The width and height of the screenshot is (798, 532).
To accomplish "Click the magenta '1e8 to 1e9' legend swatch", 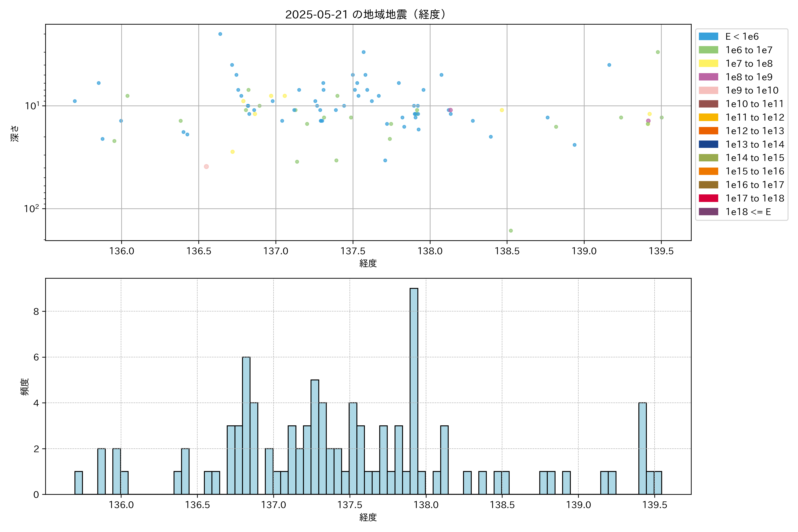I will click(708, 77).
